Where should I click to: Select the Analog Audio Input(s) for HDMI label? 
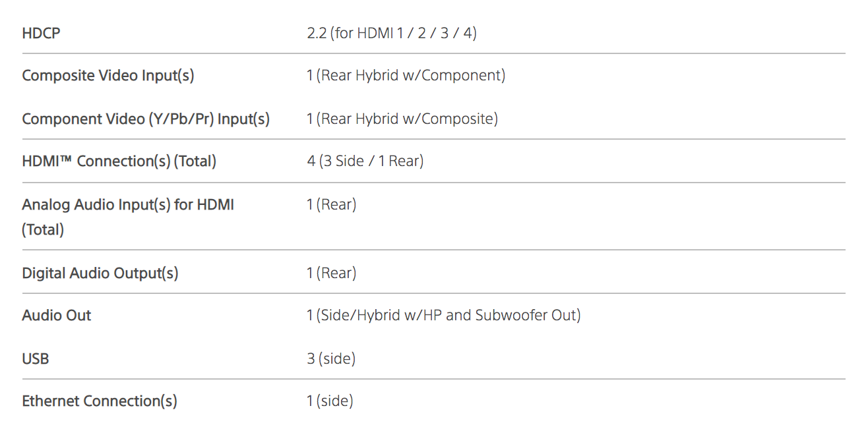tap(127, 204)
